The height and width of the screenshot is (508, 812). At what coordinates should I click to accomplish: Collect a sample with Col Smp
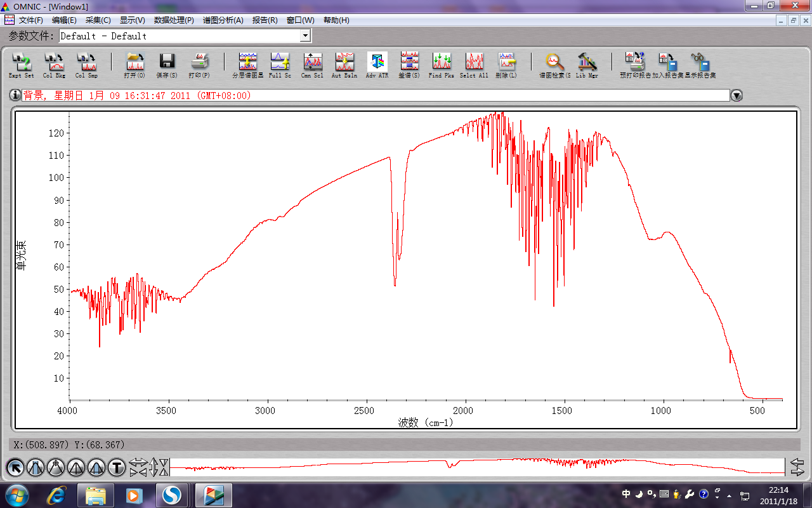pos(86,65)
